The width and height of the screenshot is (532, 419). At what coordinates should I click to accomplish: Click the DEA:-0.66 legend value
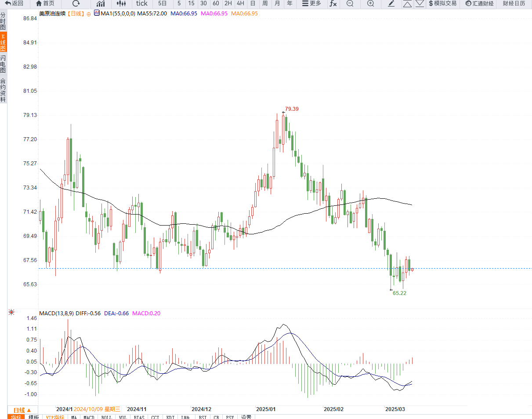click(116, 313)
